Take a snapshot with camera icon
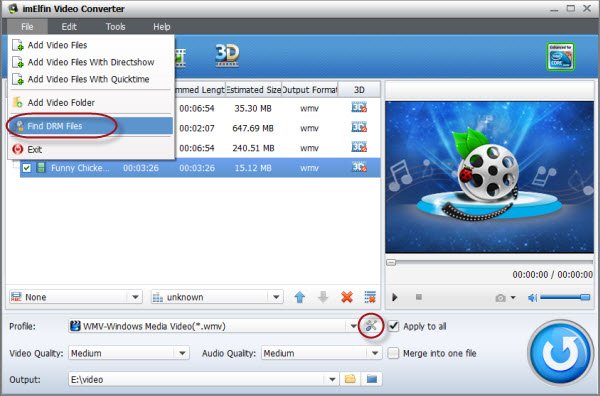The image size is (600, 396). click(x=501, y=298)
